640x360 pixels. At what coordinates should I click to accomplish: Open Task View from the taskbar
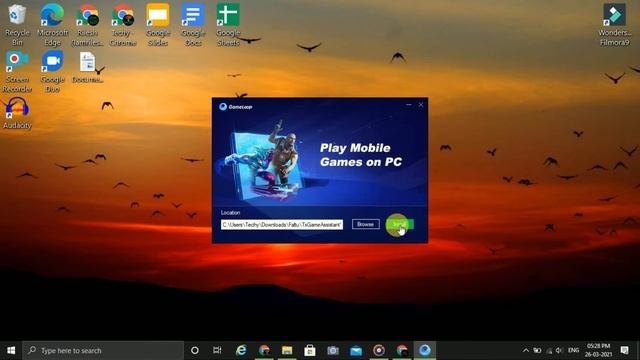217,350
